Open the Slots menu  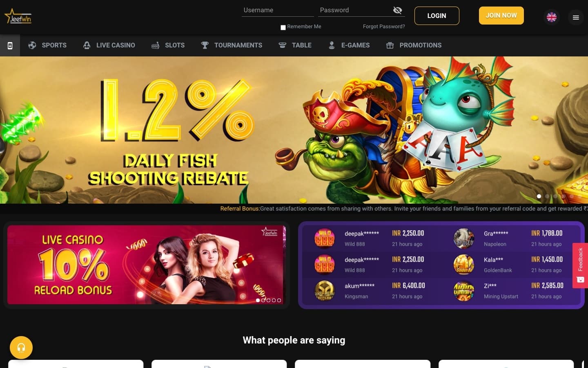(168, 45)
